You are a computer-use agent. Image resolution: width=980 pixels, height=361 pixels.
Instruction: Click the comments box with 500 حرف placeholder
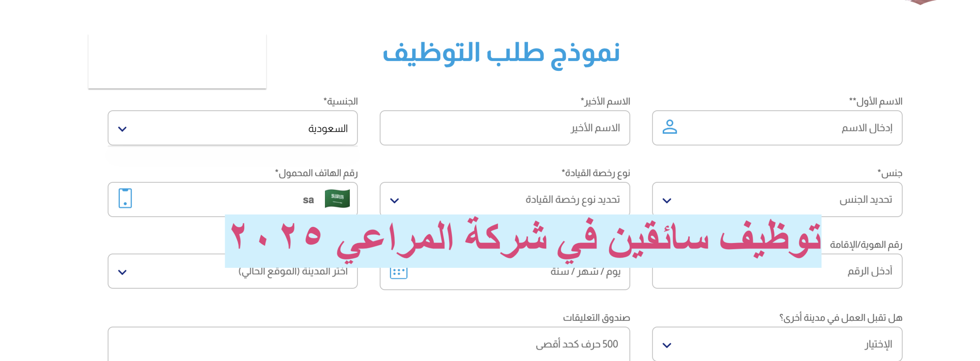point(369,344)
